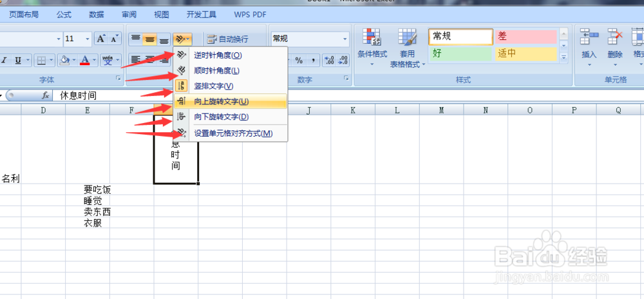Open the 数字 group dialog launcher
644x299 pixels.
(x=346, y=78)
